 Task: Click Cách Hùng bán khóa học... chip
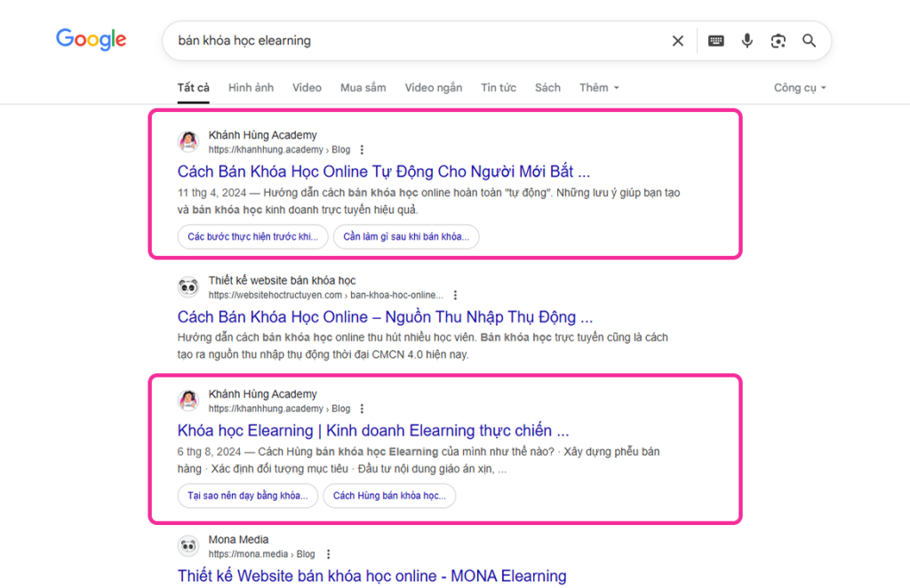pyautogui.click(x=389, y=496)
